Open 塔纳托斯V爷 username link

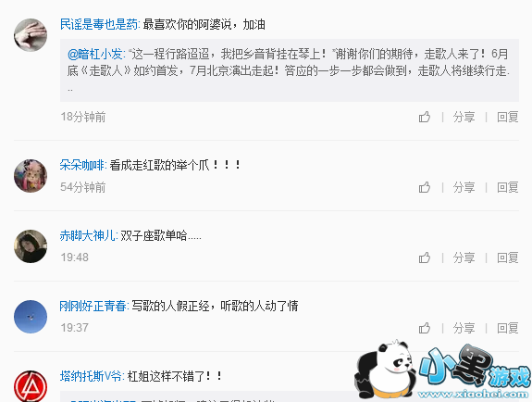pos(93,376)
